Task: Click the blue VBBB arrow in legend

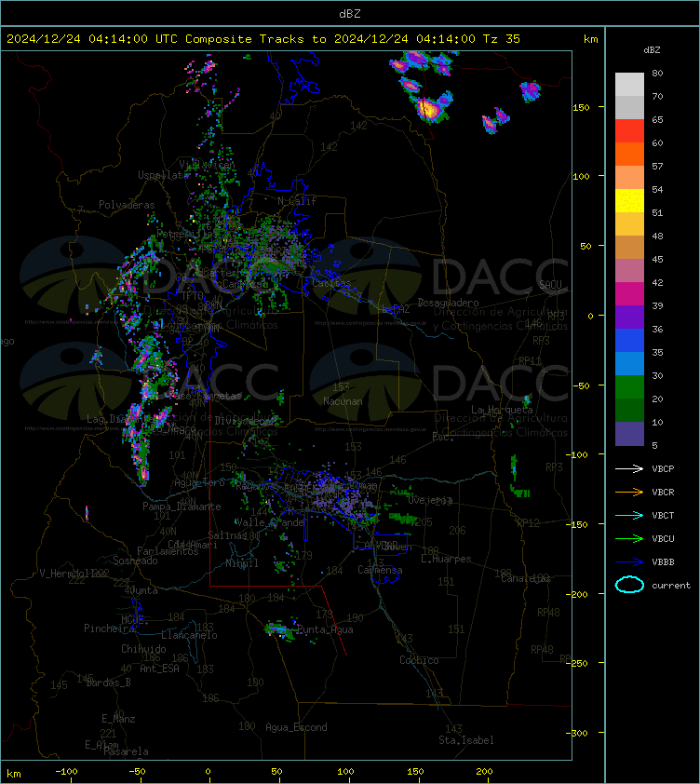Action: coord(629,562)
